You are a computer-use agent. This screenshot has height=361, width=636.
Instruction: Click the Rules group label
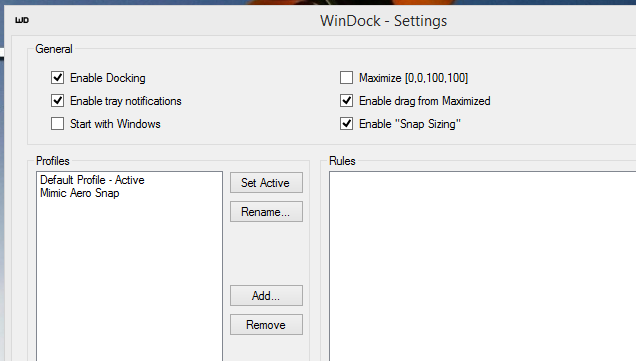342,161
